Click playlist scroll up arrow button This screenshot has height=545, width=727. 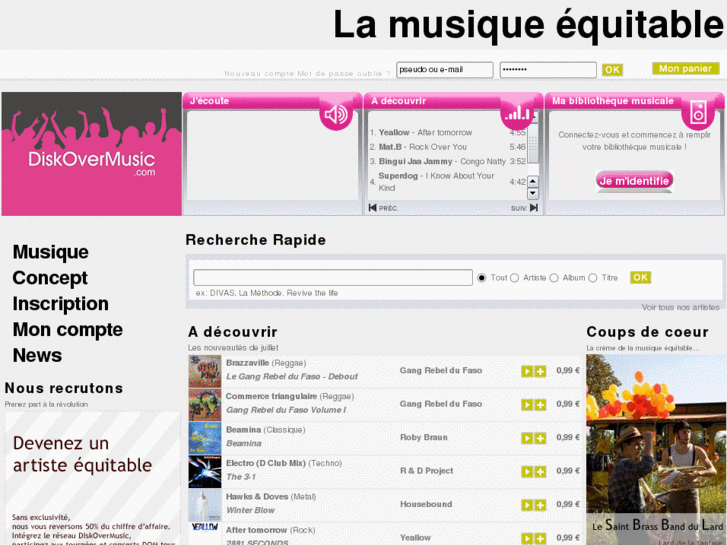(x=533, y=181)
